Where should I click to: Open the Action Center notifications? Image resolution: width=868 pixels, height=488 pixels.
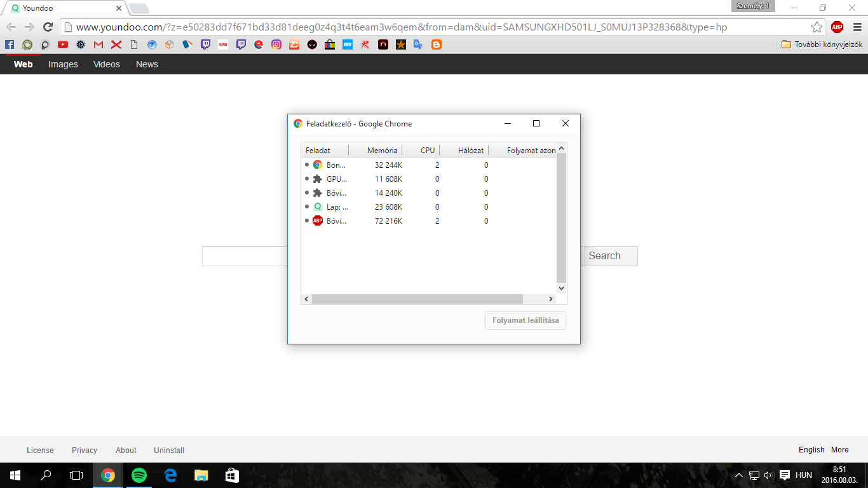tap(785, 475)
